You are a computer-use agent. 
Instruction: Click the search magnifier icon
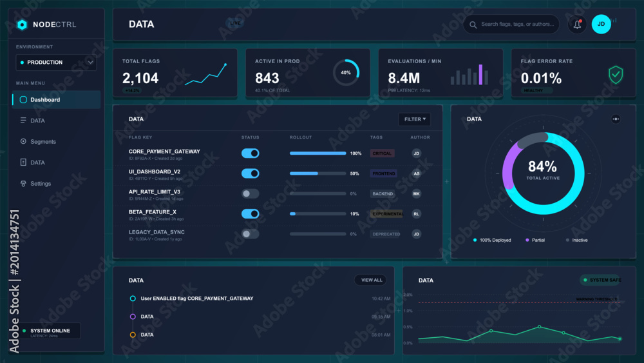pyautogui.click(x=473, y=25)
